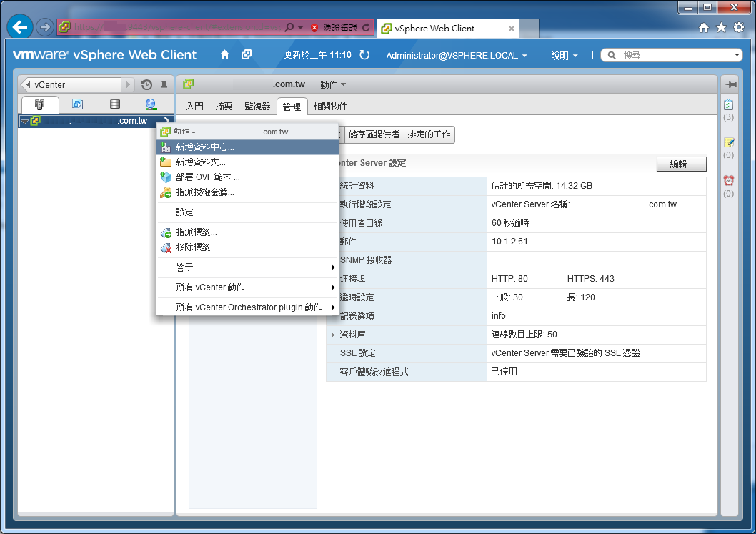Expand the 資料庫 settings row
The height and width of the screenshot is (534, 756).
pos(333,334)
